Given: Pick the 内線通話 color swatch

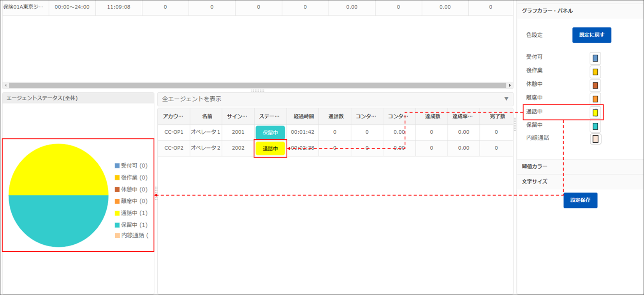Looking at the screenshot, I should coord(595,139).
